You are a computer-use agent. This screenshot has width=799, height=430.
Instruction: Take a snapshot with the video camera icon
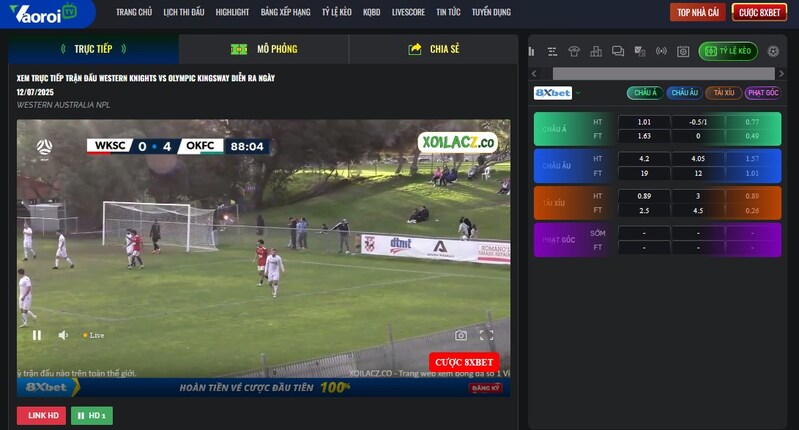tap(461, 335)
